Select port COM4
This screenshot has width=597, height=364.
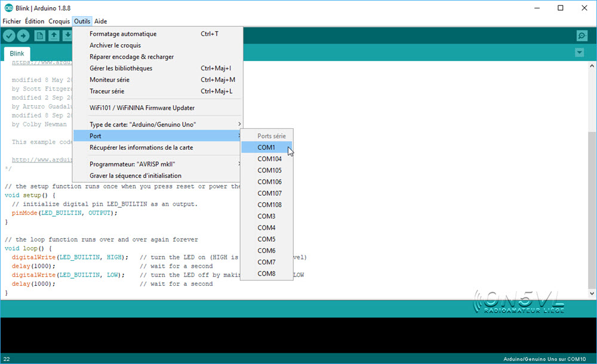pyautogui.click(x=266, y=228)
